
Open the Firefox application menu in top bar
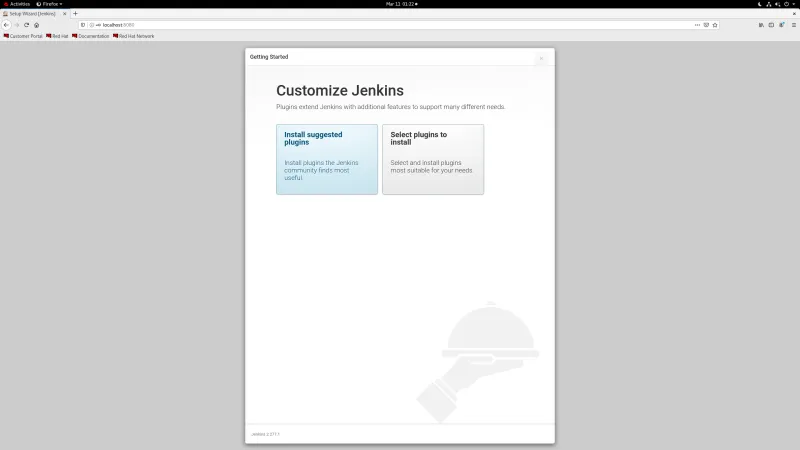[50, 4]
